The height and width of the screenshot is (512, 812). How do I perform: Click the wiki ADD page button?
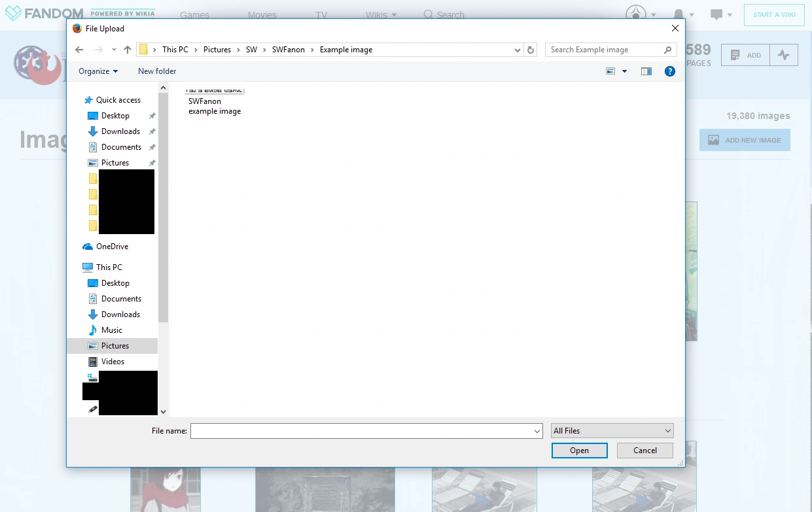(745, 56)
